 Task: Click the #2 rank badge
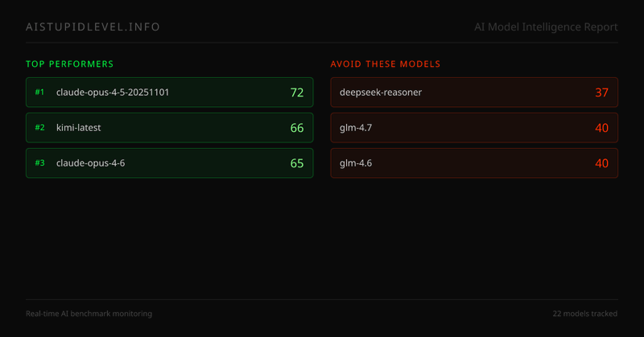[x=39, y=128]
